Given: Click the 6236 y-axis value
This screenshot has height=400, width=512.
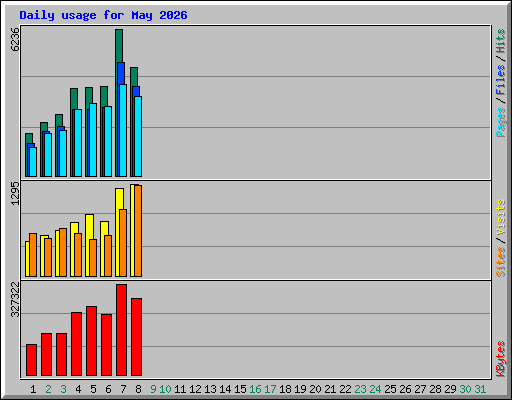Looking at the screenshot, I should (x=15, y=39).
